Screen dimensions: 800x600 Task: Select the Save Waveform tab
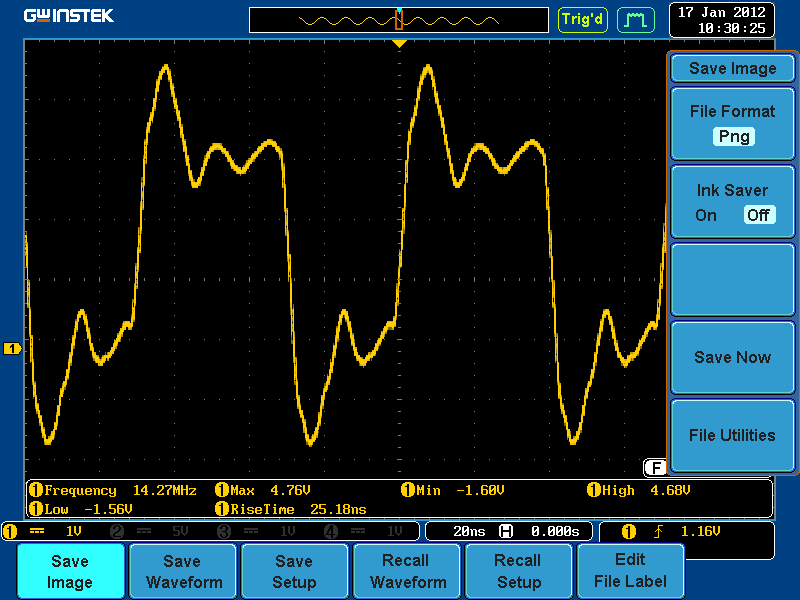pos(183,571)
